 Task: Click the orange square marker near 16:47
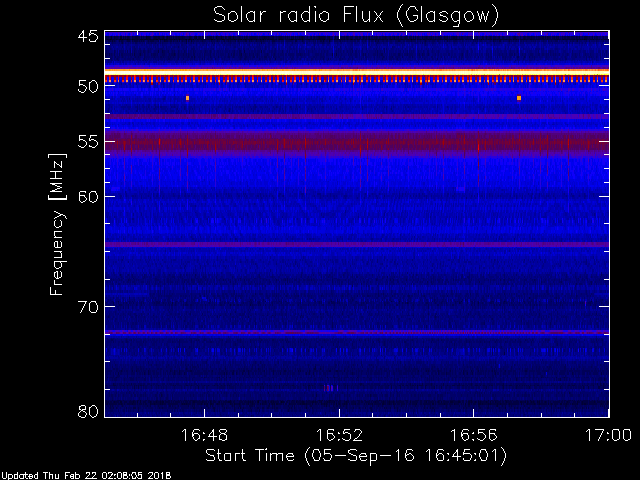click(187, 98)
